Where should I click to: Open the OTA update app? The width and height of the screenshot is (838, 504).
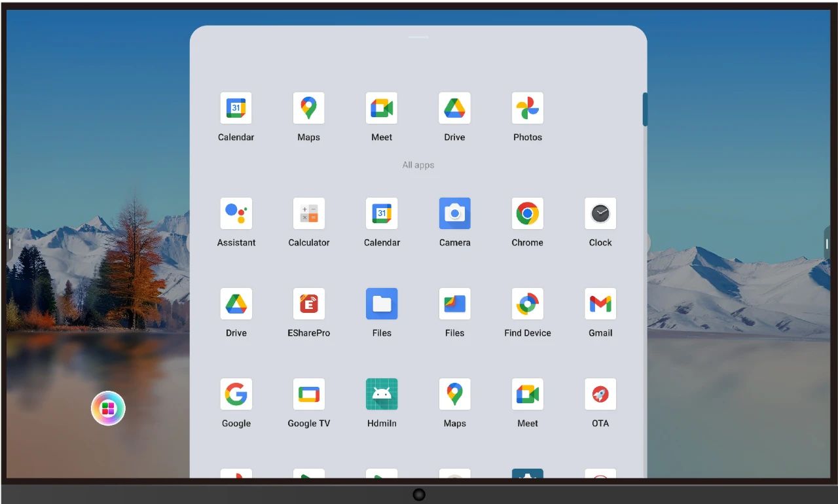point(600,394)
